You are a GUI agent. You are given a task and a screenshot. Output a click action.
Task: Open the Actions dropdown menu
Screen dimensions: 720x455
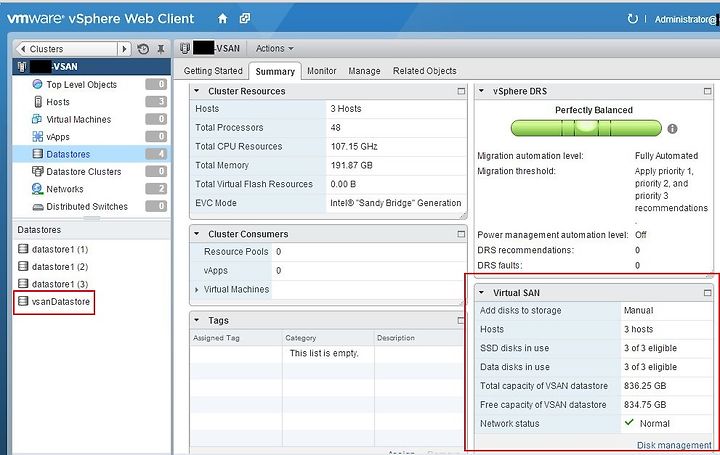(274, 48)
